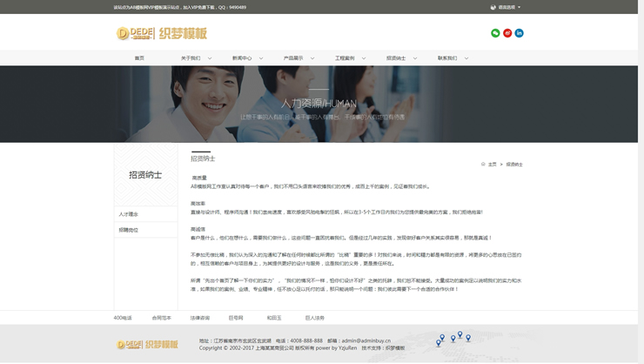Viewport: 644px width, 364px height.
Task: Click the DEDE 织梦模板 header logo
Action: 162,33
